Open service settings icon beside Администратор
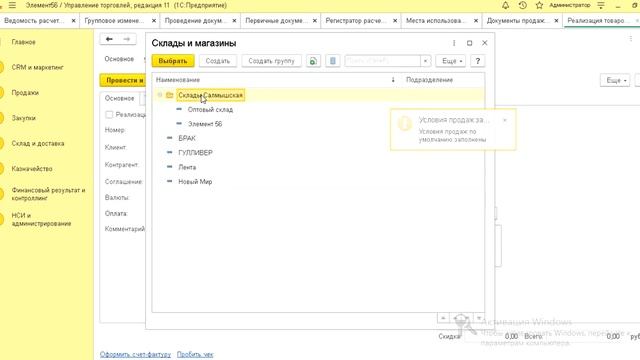This screenshot has width=640, height=360. [x=601, y=5]
